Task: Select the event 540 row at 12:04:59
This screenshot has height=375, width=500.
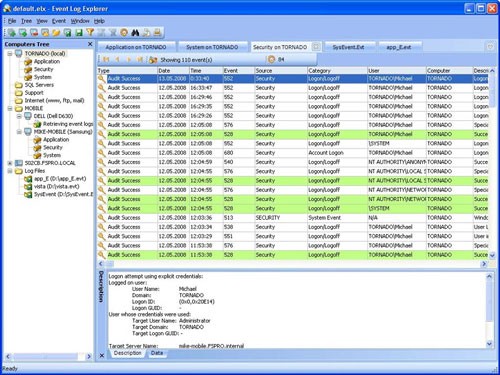Action: (x=293, y=162)
